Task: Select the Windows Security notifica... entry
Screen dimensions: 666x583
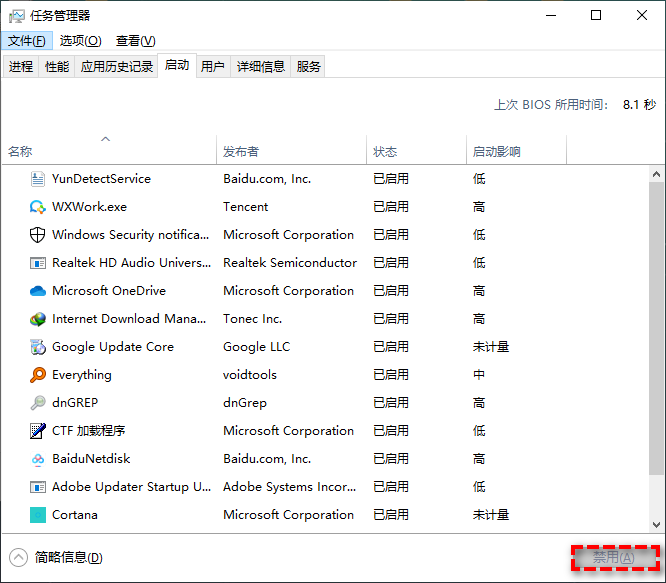Action: 130,235
